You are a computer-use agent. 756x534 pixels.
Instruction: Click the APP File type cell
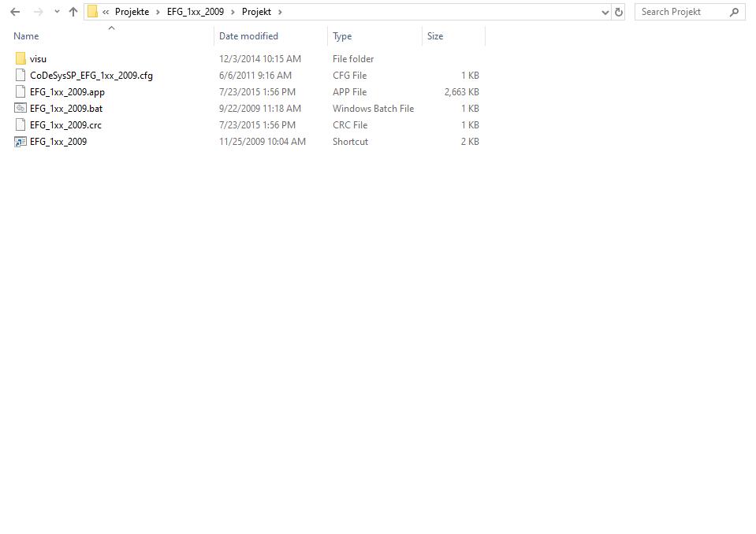coord(349,91)
